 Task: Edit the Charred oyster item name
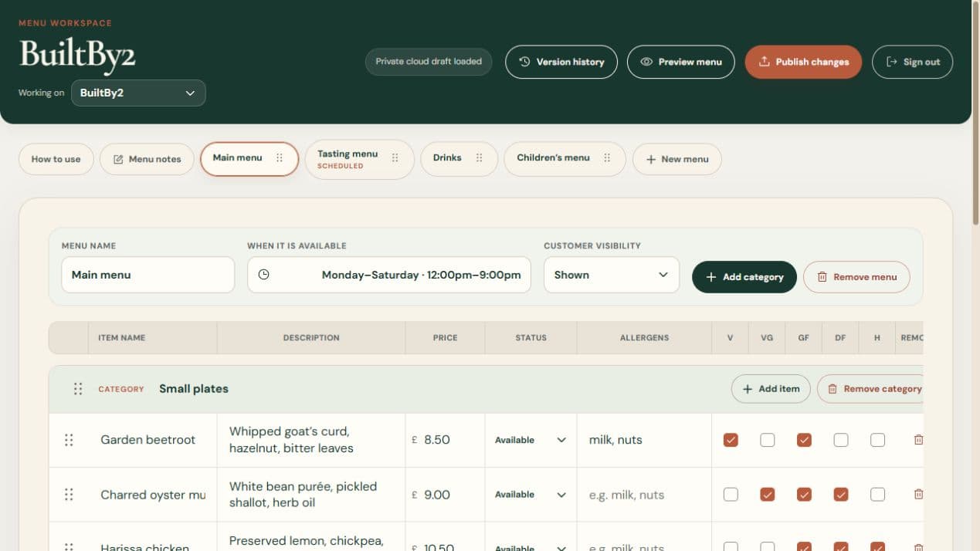pyautogui.click(x=153, y=495)
